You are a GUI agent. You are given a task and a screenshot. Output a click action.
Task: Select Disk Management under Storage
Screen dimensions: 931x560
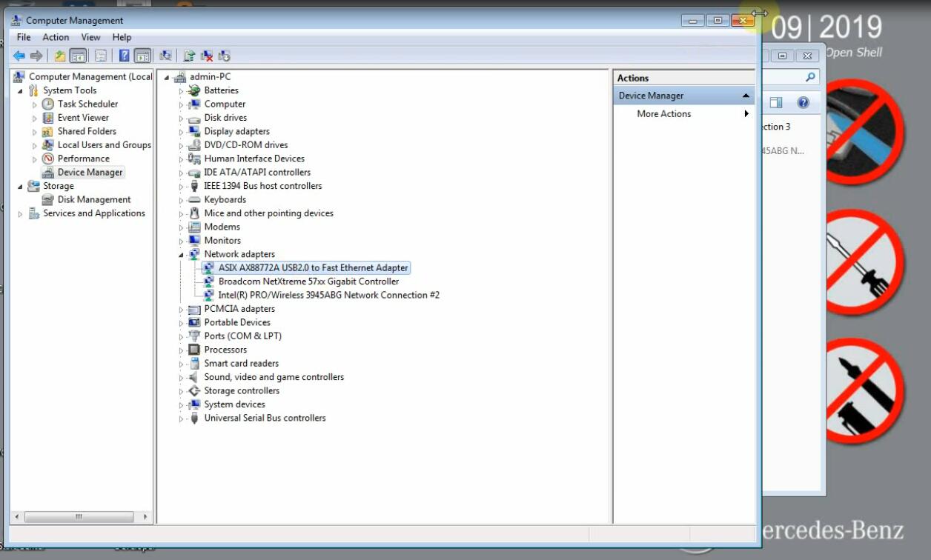(x=94, y=199)
